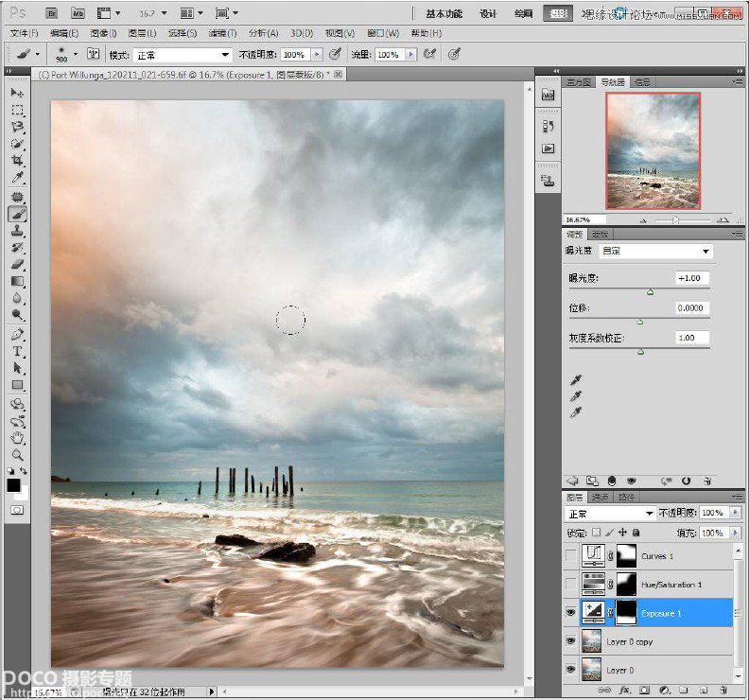Select the Quick Selection tool

pyautogui.click(x=17, y=144)
